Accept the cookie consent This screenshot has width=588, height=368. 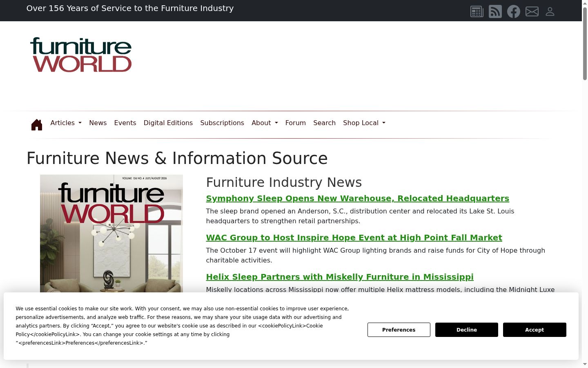click(535, 330)
